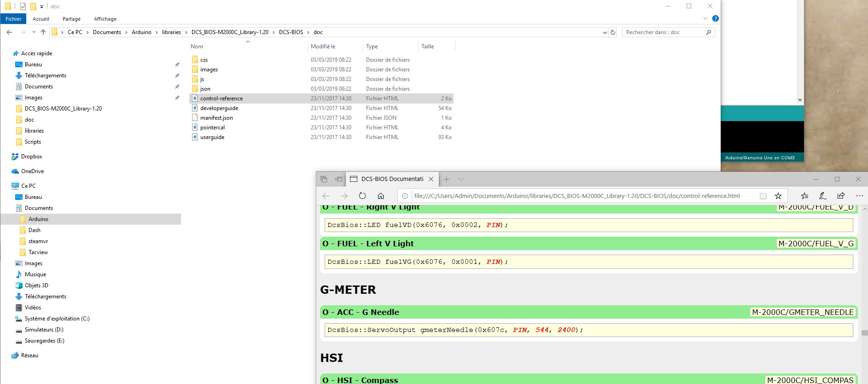Screen dimensions: 868x384
Task: Open quick access toolbar customize dropdown
Action: [41, 6]
